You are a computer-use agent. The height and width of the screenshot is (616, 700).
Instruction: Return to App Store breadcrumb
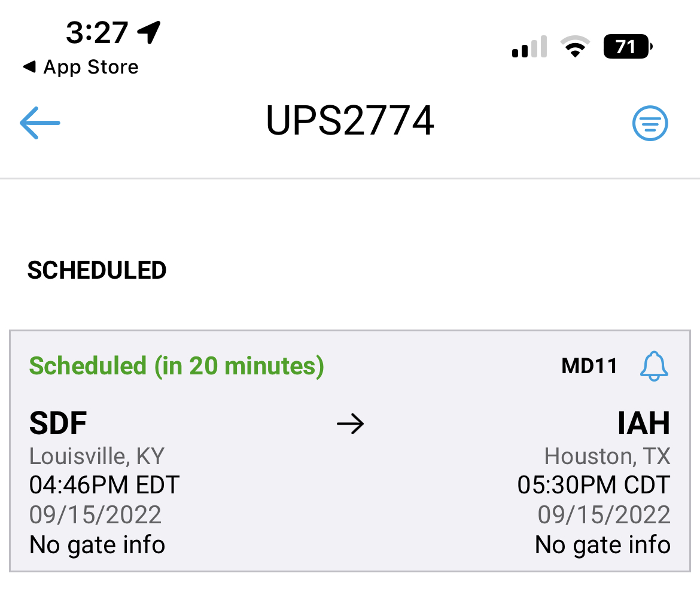click(x=80, y=67)
